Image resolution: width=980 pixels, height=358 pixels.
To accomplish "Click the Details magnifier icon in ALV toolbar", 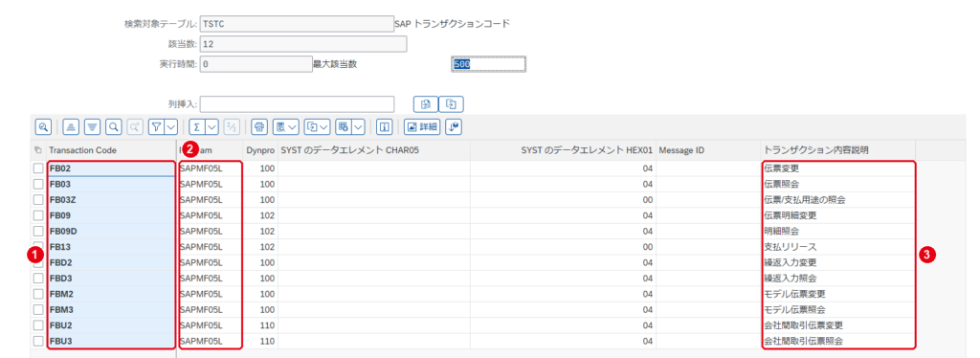I will (x=43, y=126).
